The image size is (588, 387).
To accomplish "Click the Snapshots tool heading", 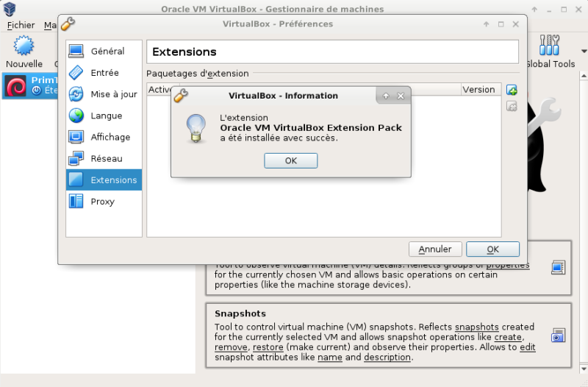I will tap(240, 313).
